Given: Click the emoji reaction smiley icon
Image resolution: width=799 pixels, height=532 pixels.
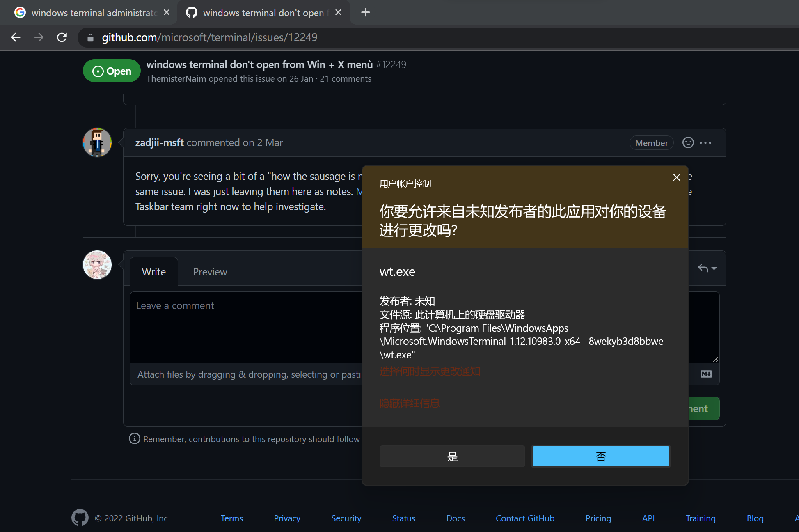Looking at the screenshot, I should (x=688, y=142).
